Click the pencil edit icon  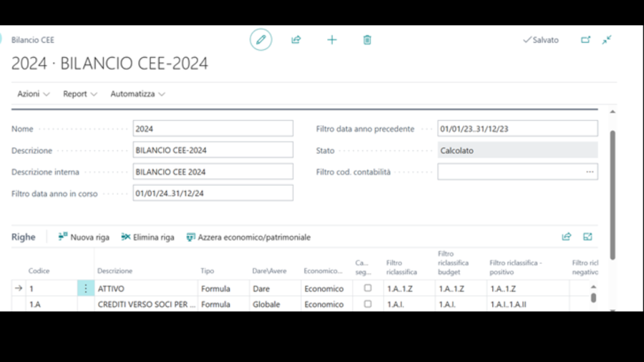pos(261,40)
